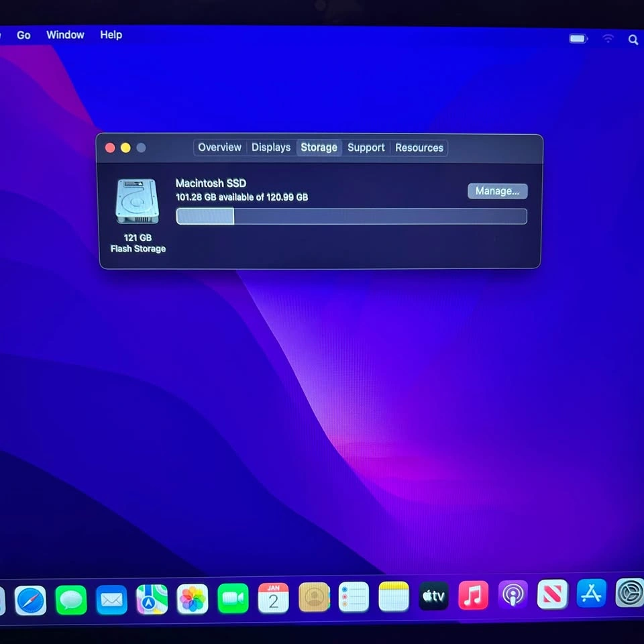Image resolution: width=644 pixels, height=644 pixels.
Task: Launch Reminders from the dock
Action: tap(354, 596)
